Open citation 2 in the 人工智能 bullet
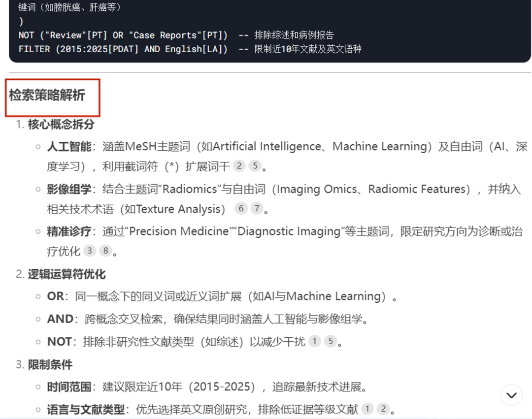This screenshot has height=419, width=532. [x=239, y=166]
